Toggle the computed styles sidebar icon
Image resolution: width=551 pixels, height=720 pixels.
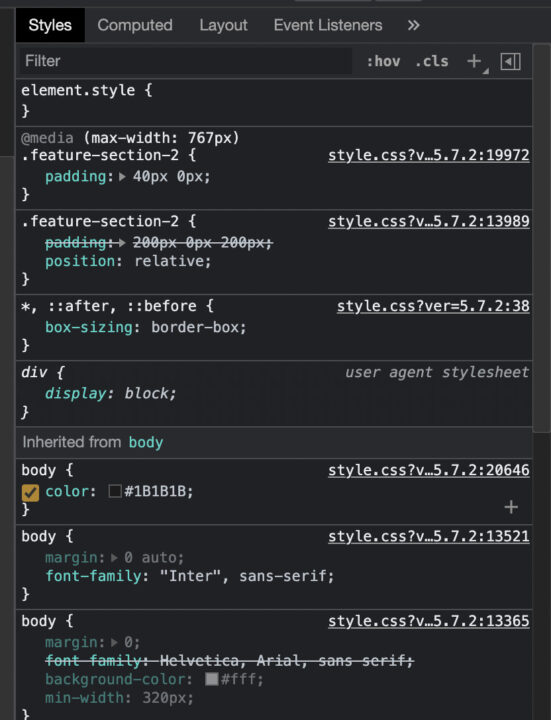[511, 62]
